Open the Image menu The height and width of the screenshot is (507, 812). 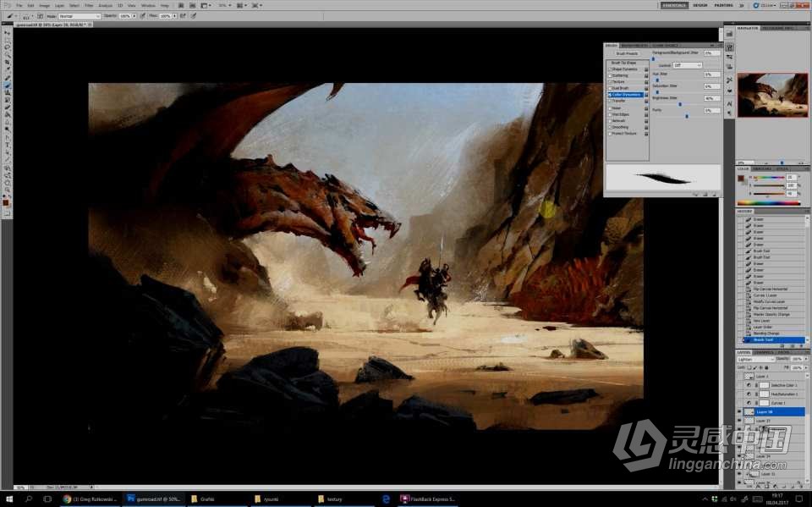[45, 5]
